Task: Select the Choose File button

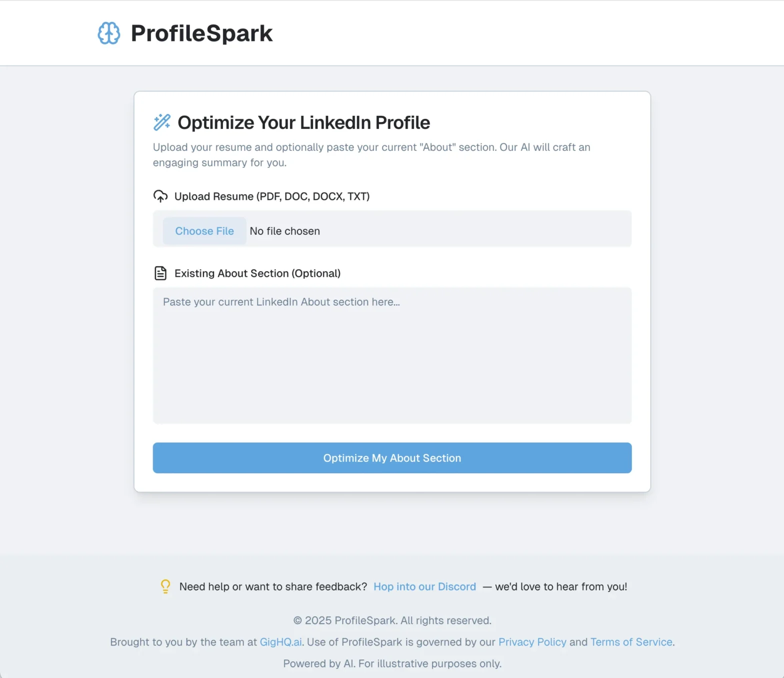Action: pyautogui.click(x=204, y=231)
